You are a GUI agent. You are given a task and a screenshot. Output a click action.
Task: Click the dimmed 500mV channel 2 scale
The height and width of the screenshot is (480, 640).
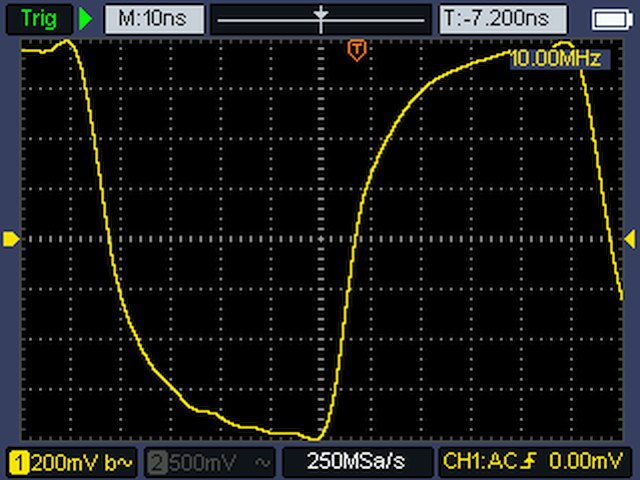pos(203,463)
